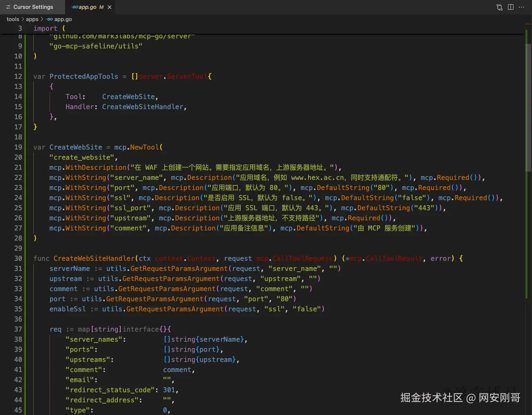Click CreateWebSiteHandler on line 15
The width and height of the screenshot is (532, 415).
pos(143,107)
